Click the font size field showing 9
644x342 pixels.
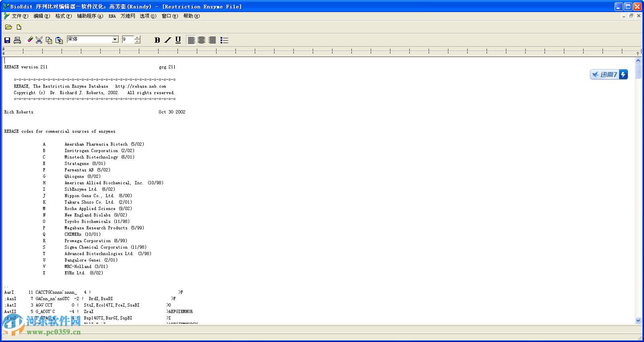click(x=128, y=39)
